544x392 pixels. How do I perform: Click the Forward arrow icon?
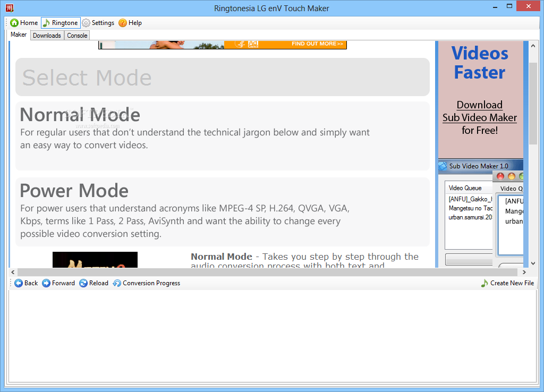(46, 283)
